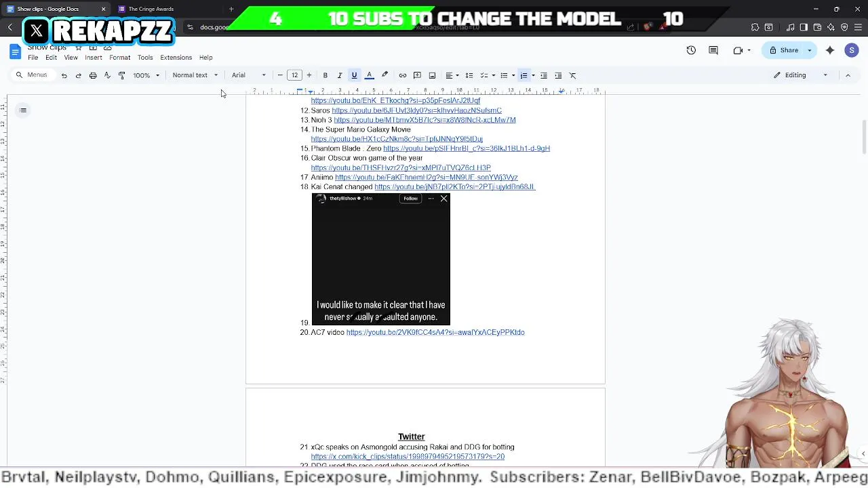Open the browser main menu hamburger

858,27
